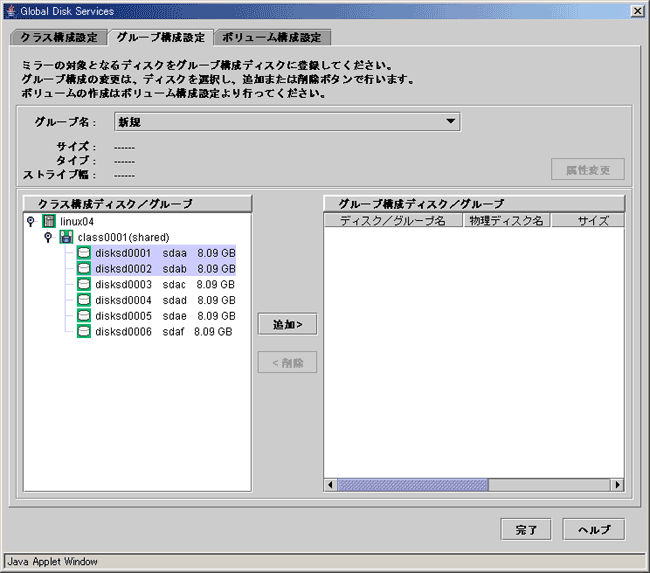Click the sdab physical disk name

point(175,269)
